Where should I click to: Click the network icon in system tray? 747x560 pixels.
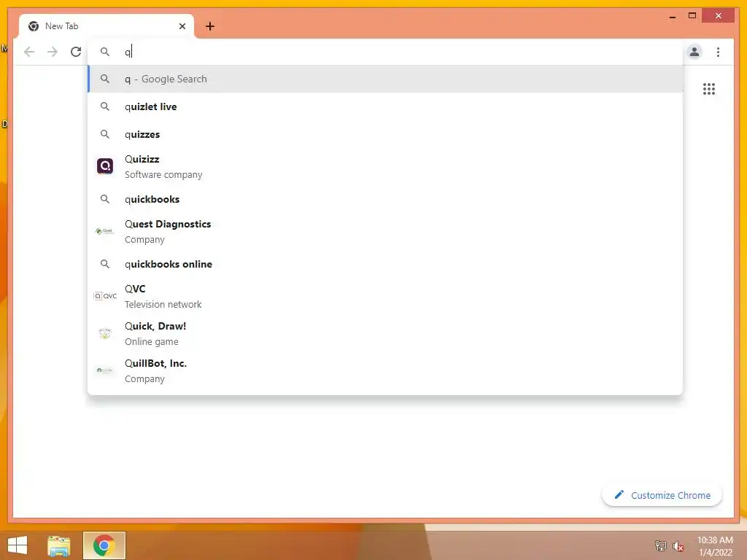(661, 545)
